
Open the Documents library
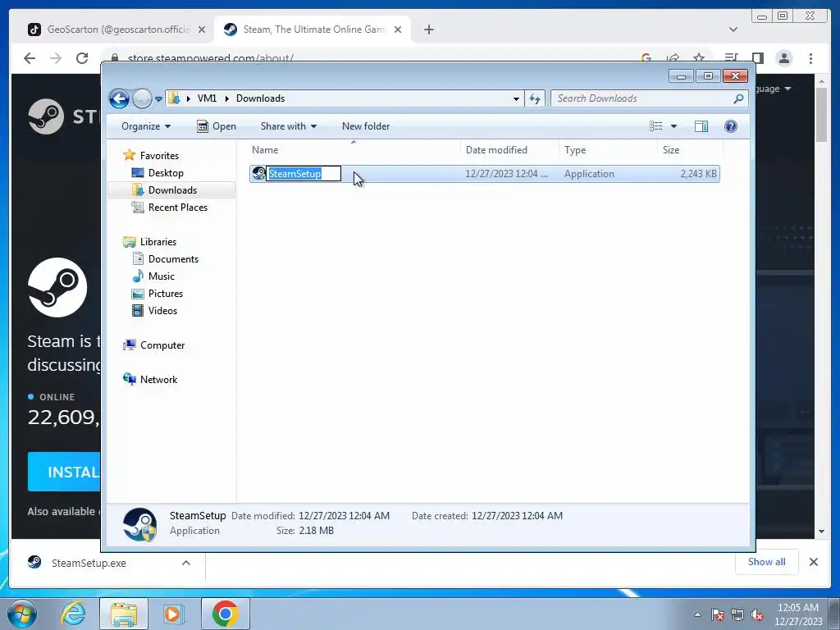point(173,258)
